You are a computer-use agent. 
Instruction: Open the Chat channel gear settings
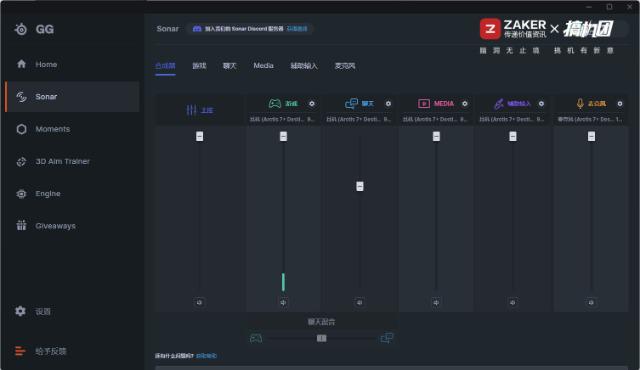coord(388,104)
